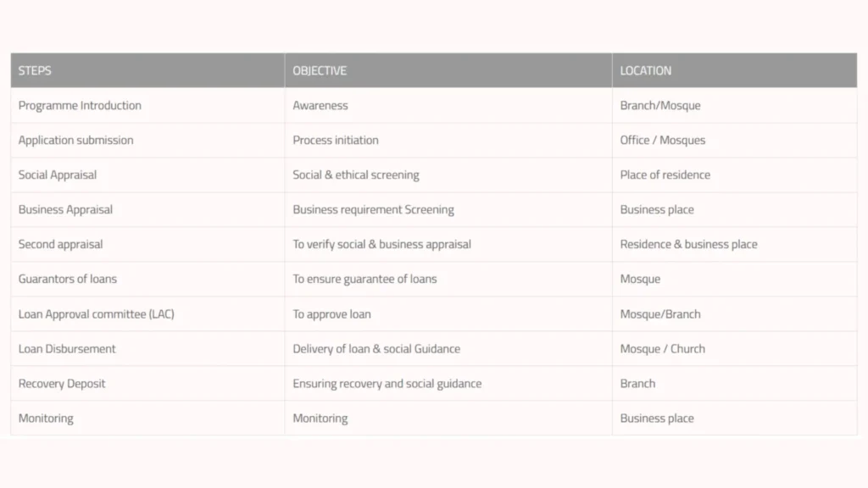Screen dimensions: 868x488
Task: Click Guarantors of loans text
Action: [68, 279]
